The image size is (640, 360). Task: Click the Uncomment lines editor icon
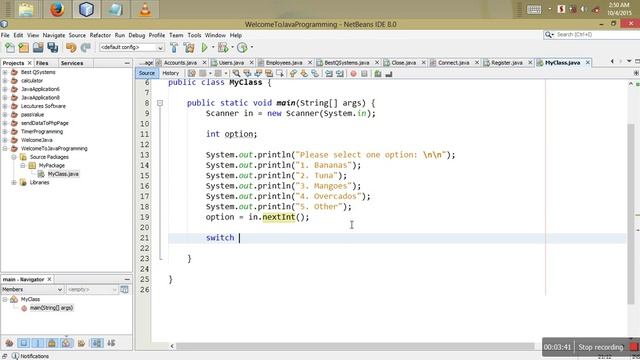(x=389, y=73)
